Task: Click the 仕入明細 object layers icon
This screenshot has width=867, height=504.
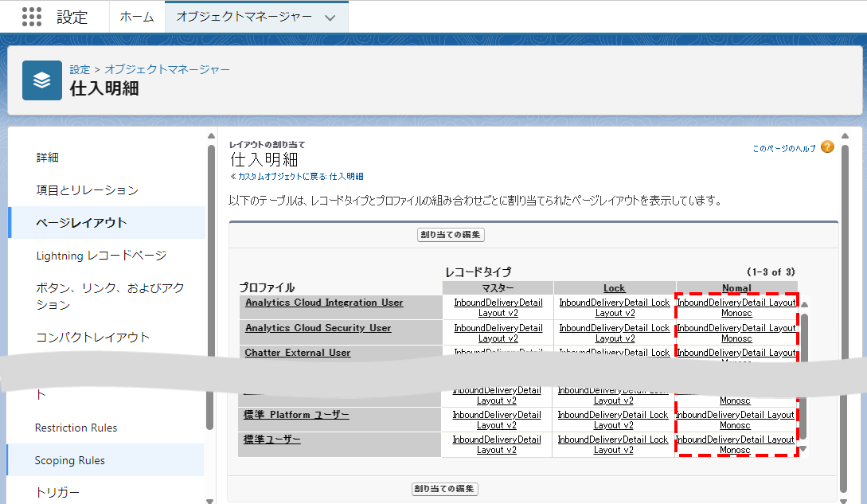Action: [41, 80]
